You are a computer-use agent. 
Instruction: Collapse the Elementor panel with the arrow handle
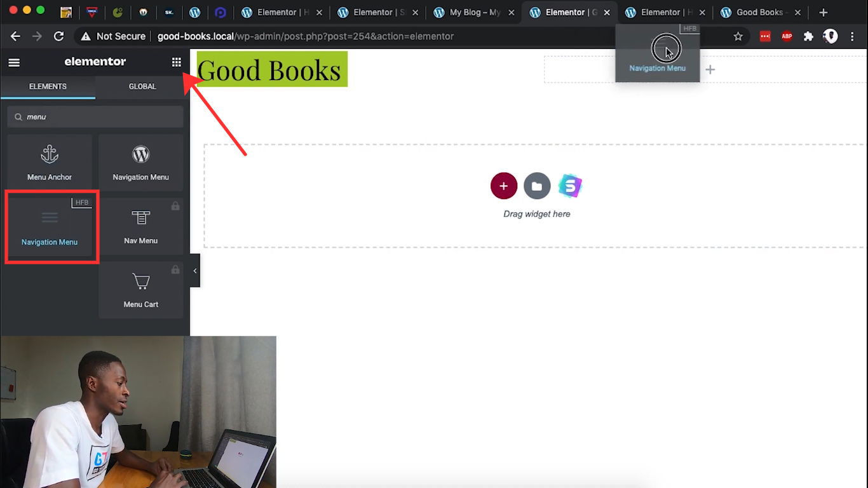click(x=195, y=271)
